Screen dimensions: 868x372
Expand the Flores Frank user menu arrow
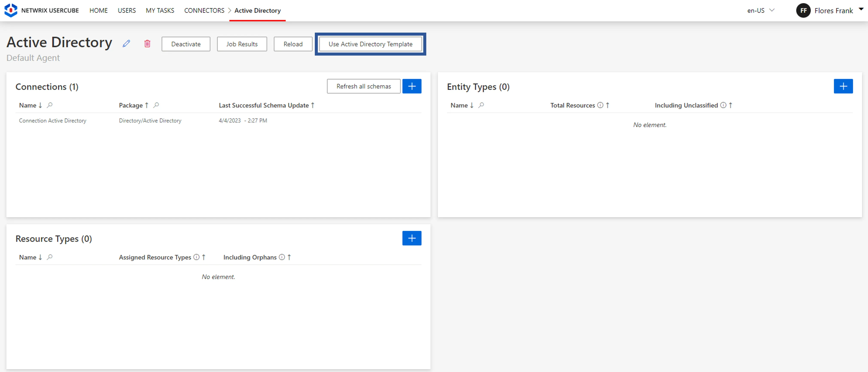(861, 9)
